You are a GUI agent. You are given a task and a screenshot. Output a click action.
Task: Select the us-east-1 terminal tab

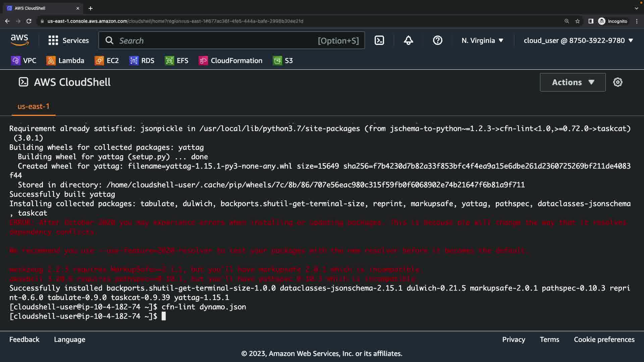[x=34, y=107]
